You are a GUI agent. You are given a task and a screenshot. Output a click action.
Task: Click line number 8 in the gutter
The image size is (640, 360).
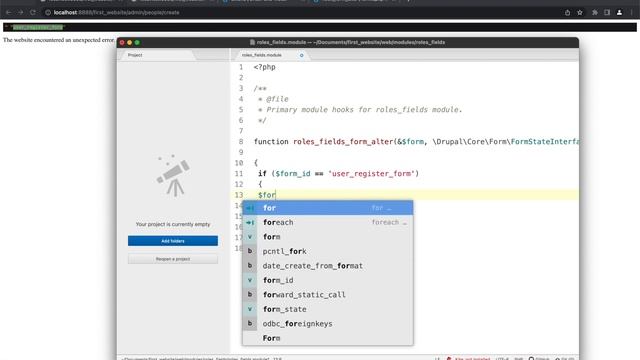click(241, 142)
